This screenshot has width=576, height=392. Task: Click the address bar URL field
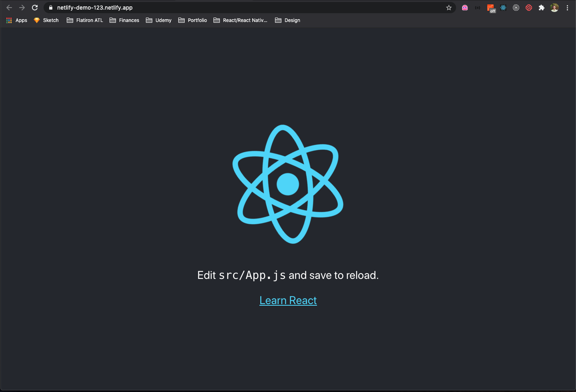(x=250, y=8)
